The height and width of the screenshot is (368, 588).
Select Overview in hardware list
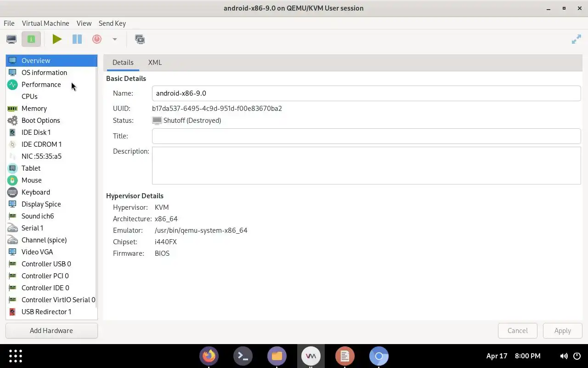[51, 60]
